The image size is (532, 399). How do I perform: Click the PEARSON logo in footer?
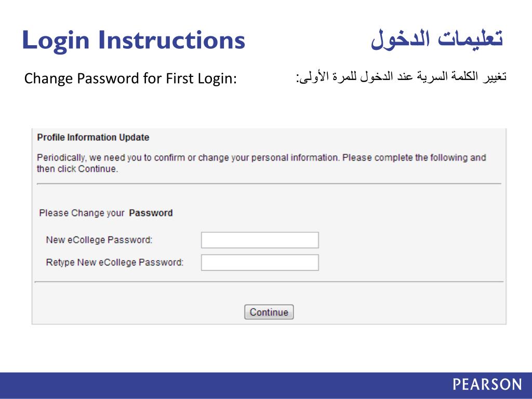click(487, 384)
